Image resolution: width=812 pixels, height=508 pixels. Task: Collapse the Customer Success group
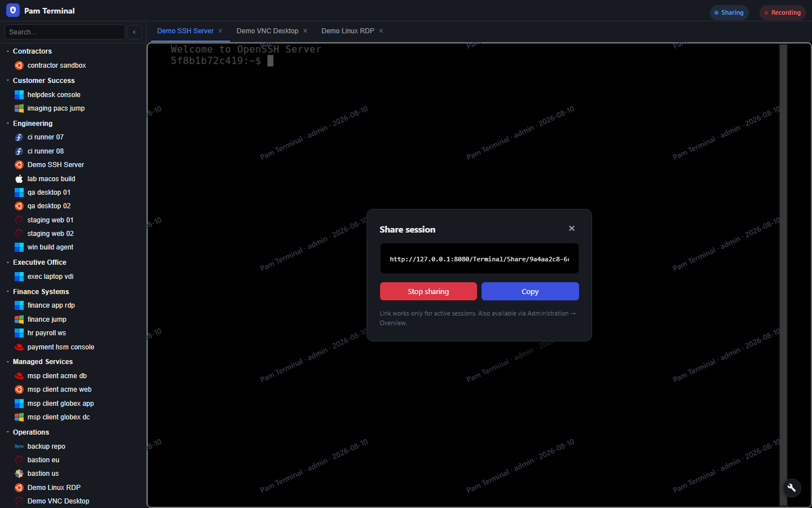8,81
